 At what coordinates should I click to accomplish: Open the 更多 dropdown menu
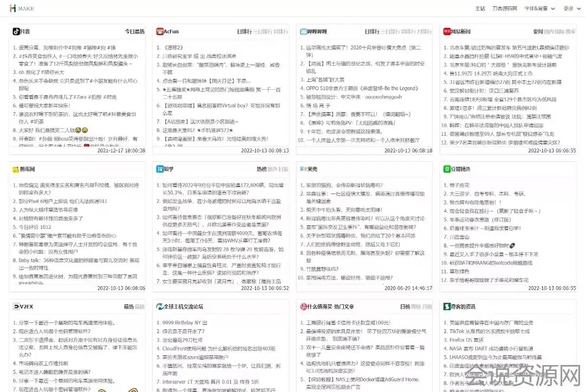571,8
